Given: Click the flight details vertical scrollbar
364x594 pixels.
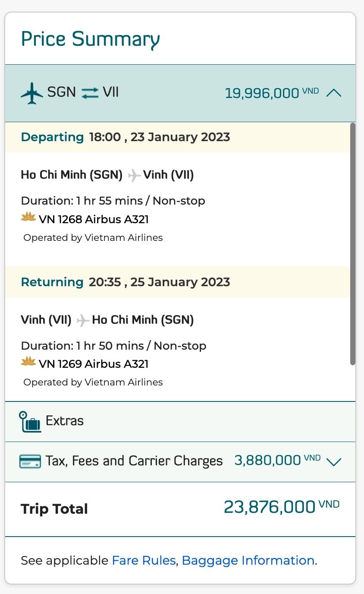Looking at the screenshot, I should [x=352, y=244].
